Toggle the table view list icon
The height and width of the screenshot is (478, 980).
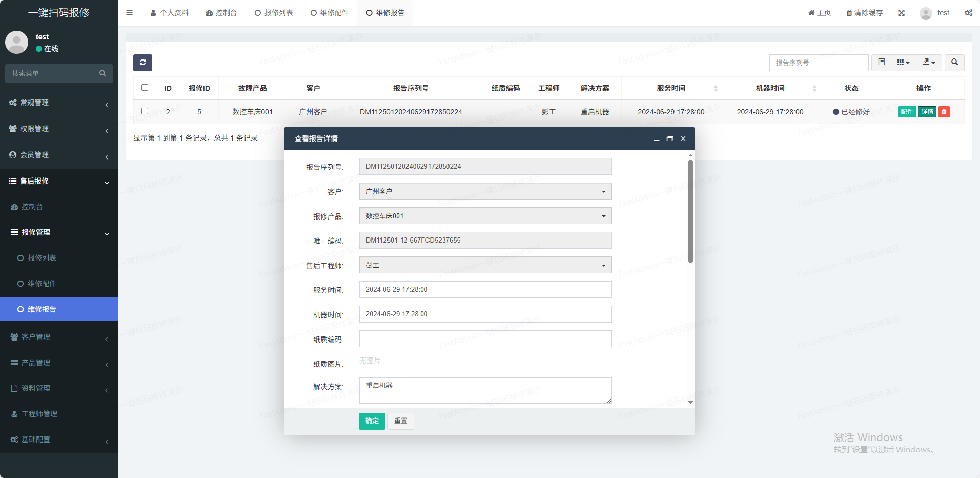pos(881,63)
